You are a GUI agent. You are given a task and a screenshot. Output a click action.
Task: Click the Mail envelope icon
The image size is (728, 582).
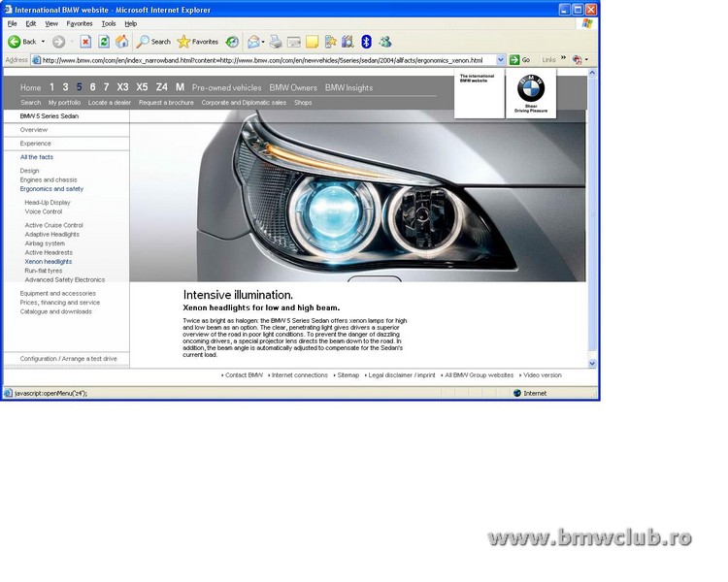click(x=253, y=42)
